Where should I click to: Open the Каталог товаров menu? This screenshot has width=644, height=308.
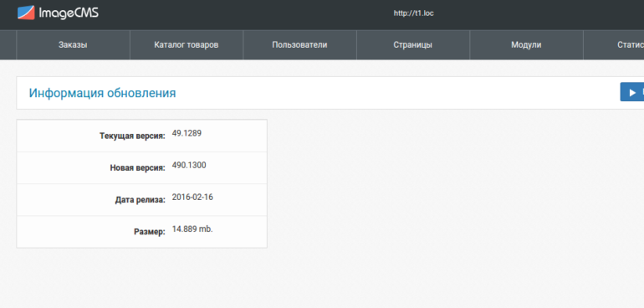point(187,45)
